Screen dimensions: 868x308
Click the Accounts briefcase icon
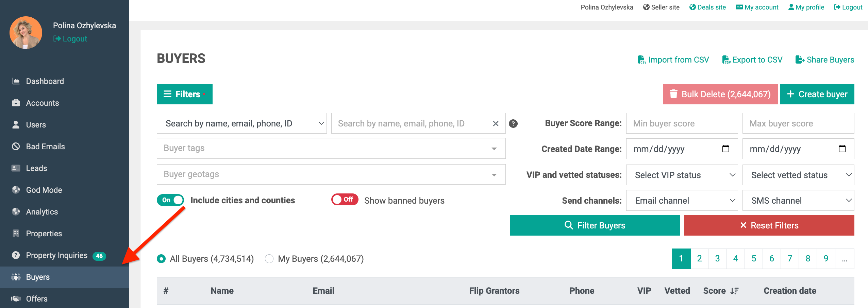click(x=16, y=103)
